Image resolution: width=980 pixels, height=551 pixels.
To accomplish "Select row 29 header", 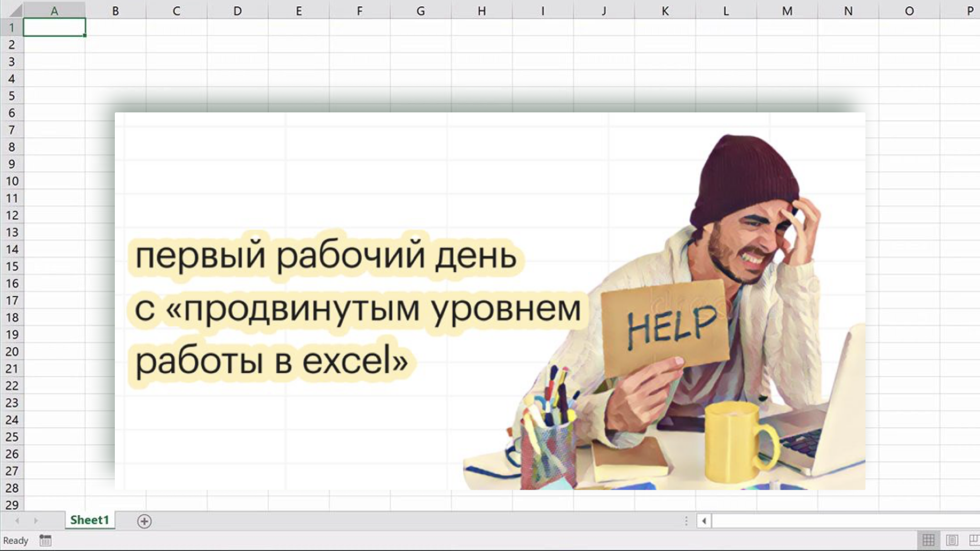I will click(x=11, y=505).
